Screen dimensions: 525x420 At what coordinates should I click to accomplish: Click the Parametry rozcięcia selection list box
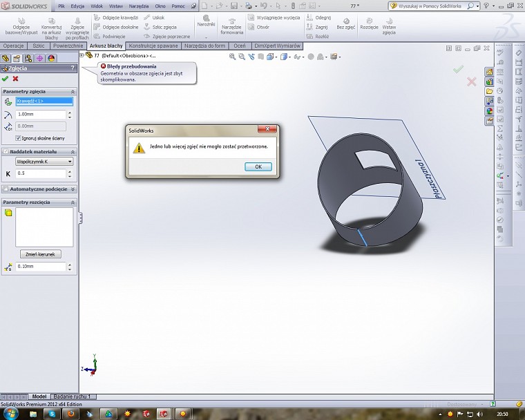coord(44,227)
